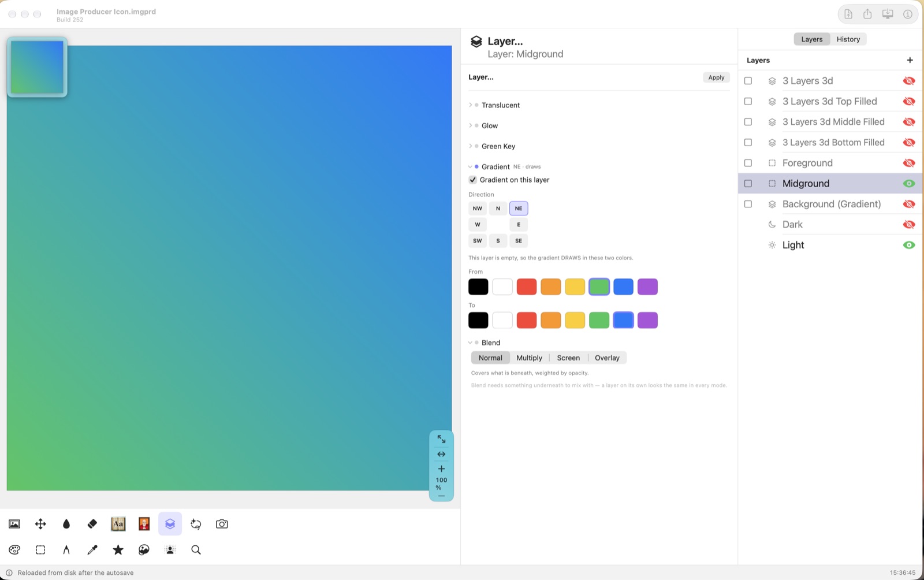Expand the Glow section

point(470,125)
